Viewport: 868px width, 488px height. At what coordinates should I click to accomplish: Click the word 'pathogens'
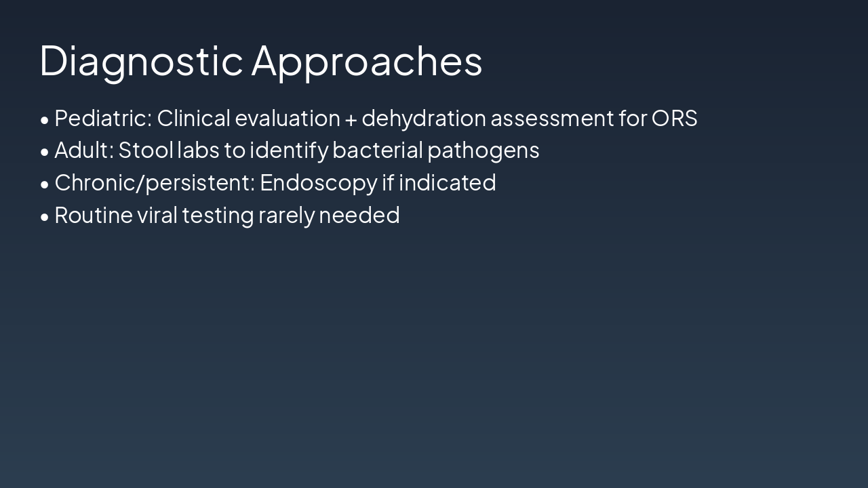click(x=483, y=151)
